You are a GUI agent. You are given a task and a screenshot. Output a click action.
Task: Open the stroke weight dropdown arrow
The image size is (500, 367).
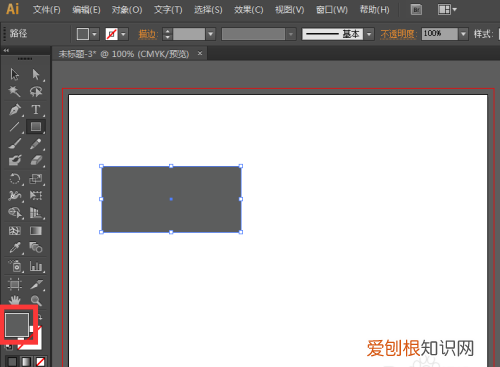[210, 34]
